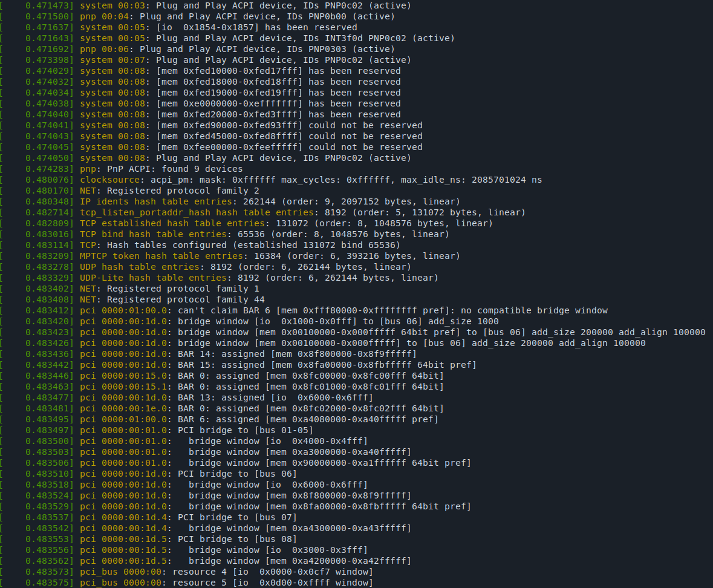This screenshot has width=713, height=588.
Task: Click 'PCI bridge to [bus 01-05]' text
Action: pyautogui.click(x=245, y=430)
